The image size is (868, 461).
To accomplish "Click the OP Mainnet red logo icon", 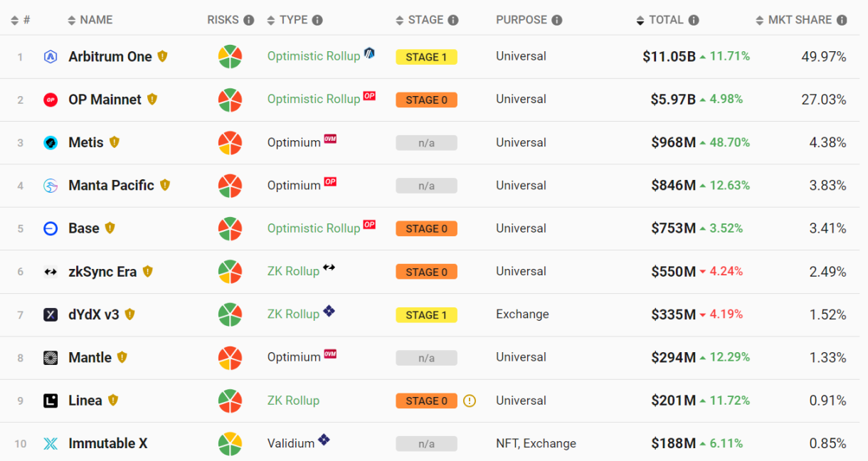I will [51, 100].
